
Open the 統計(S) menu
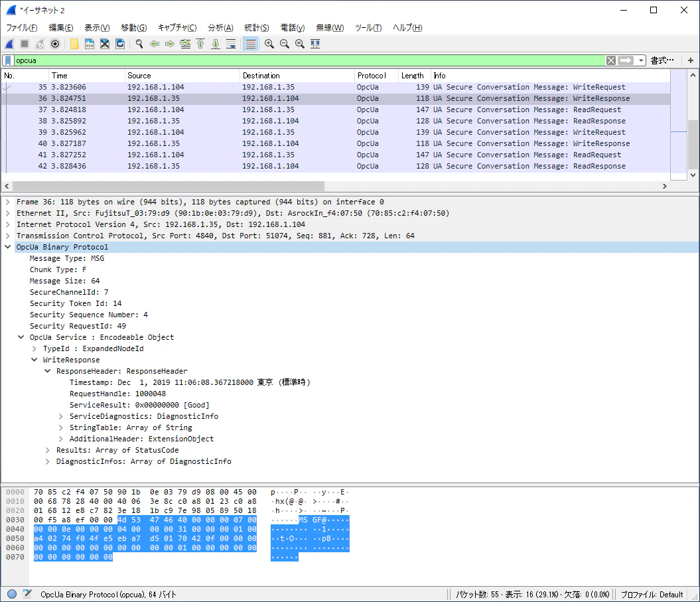[x=257, y=28]
